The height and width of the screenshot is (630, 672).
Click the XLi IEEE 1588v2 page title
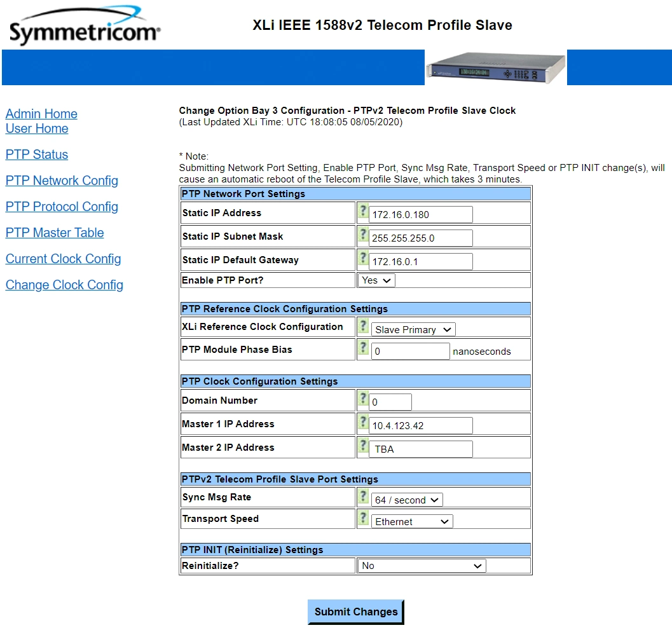382,25
